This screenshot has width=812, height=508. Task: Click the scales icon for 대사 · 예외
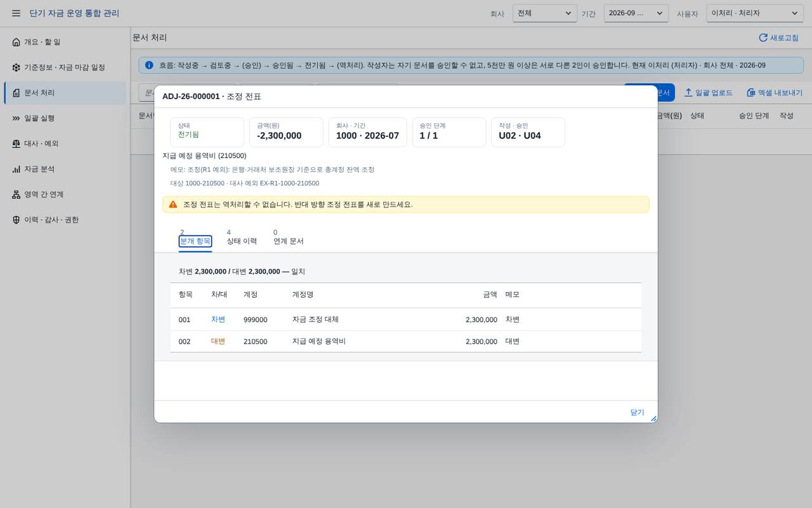pyautogui.click(x=16, y=144)
